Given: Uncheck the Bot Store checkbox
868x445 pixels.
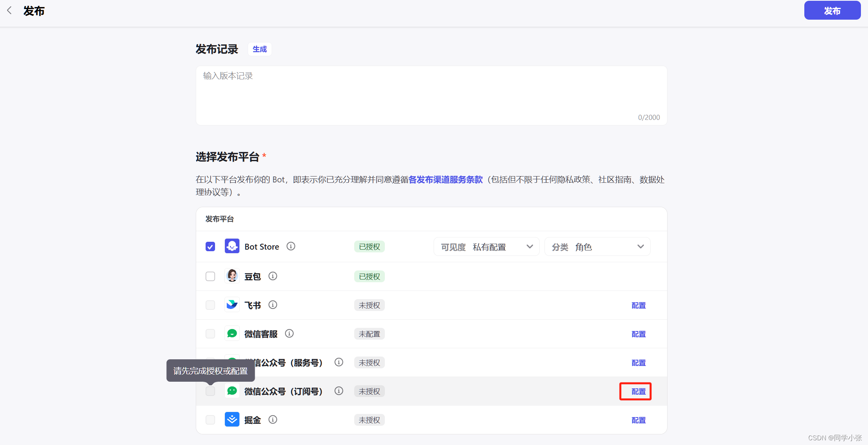Looking at the screenshot, I should (x=210, y=246).
